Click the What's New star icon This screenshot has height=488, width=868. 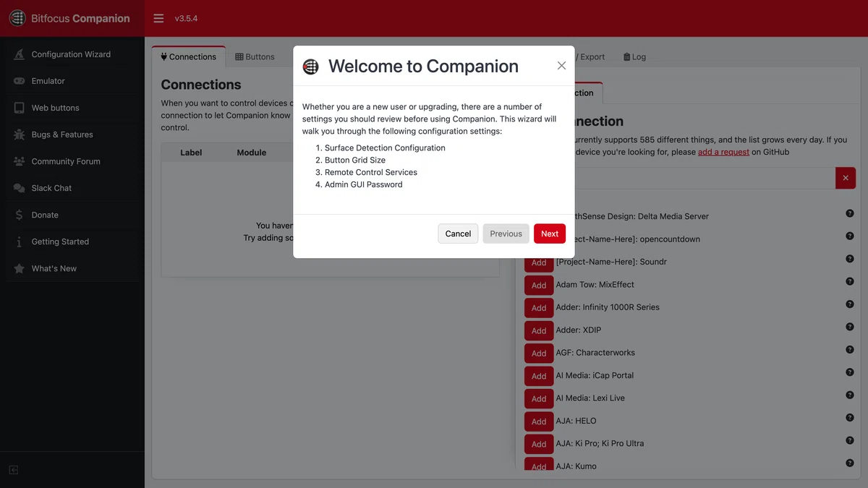point(19,268)
